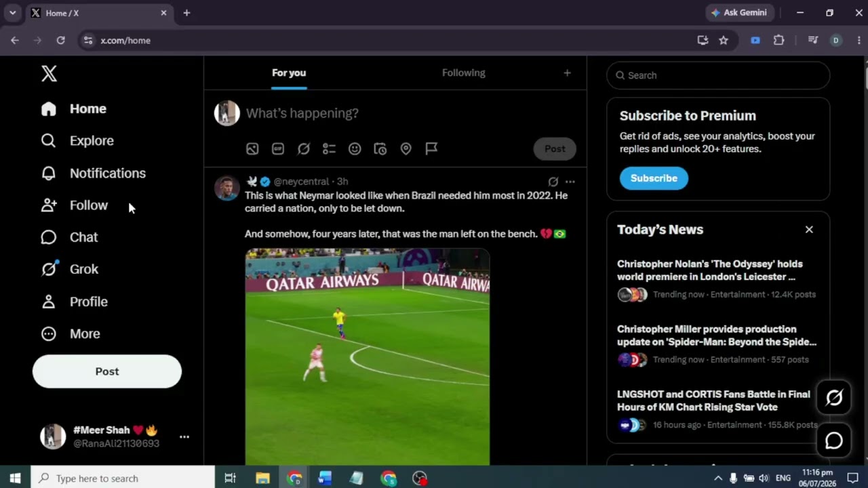Switch to the For you tab
868x488 pixels.
pyautogui.click(x=289, y=73)
